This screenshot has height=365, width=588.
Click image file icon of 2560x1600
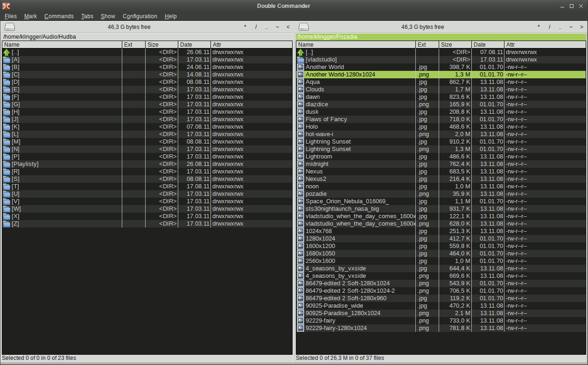(301, 261)
